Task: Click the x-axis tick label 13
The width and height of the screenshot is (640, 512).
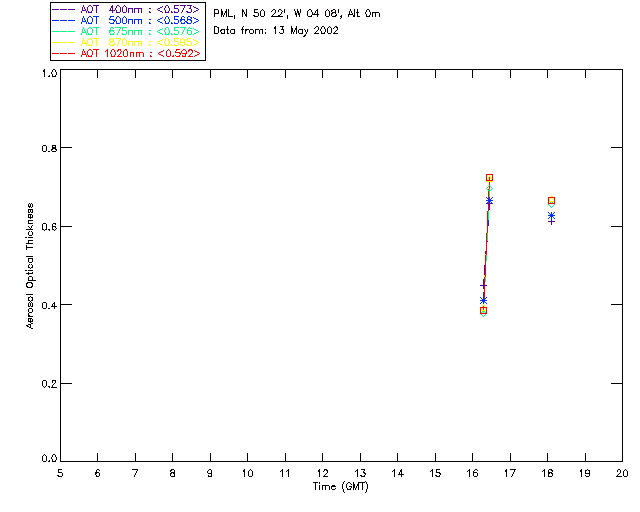Action: (360, 474)
